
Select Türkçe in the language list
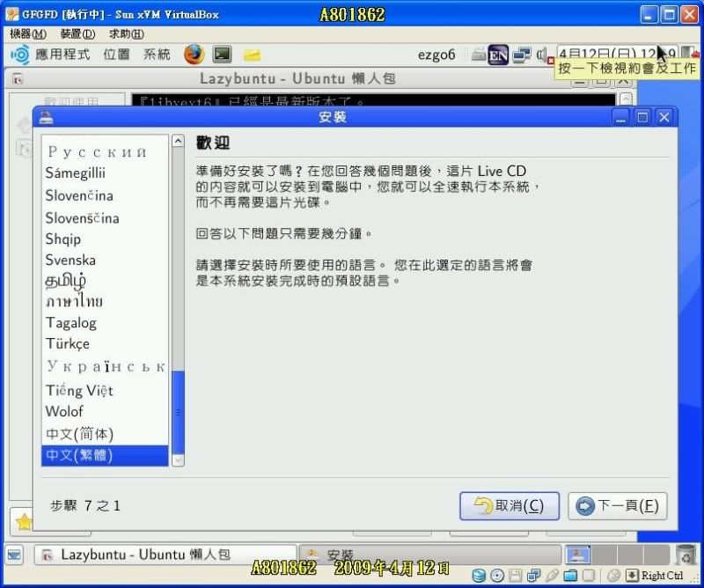105,343
